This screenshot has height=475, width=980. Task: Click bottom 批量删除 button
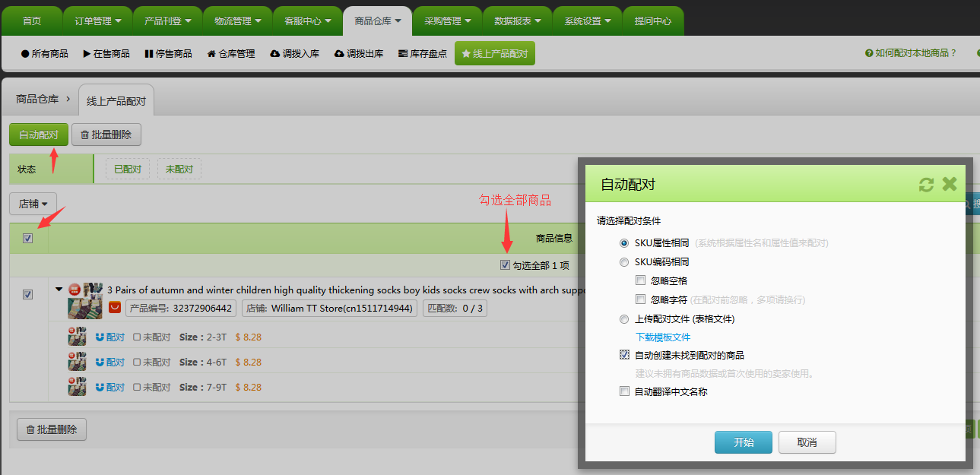click(x=52, y=429)
